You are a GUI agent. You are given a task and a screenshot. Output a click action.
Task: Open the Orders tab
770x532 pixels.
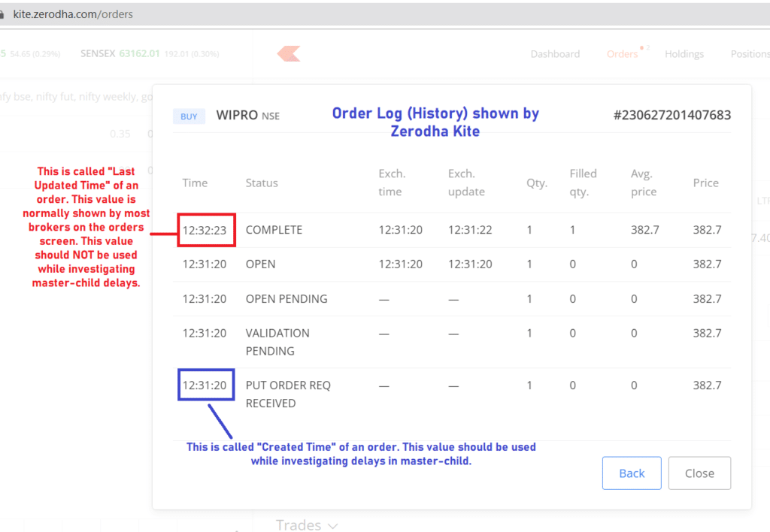[622, 54]
